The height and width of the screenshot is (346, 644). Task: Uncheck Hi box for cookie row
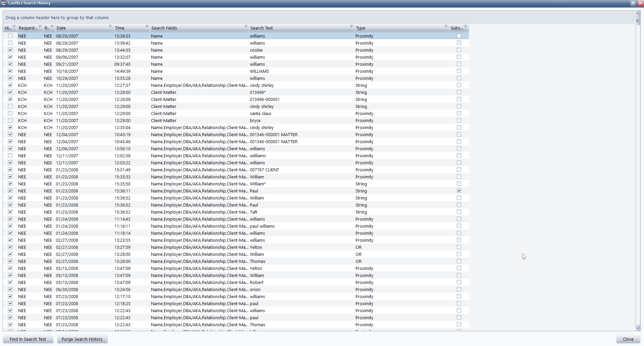(10, 50)
